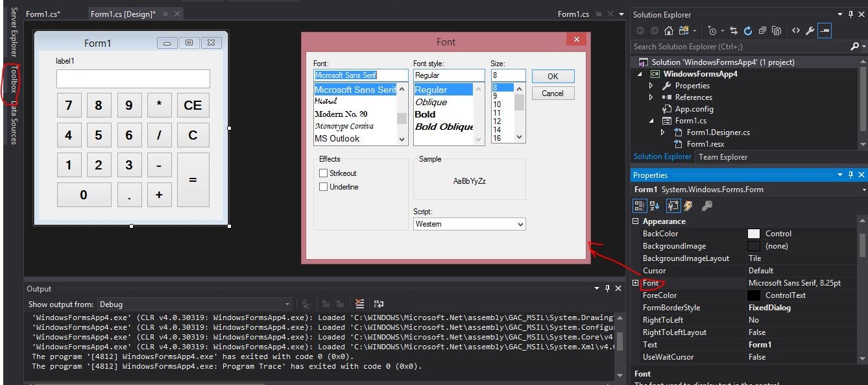This screenshot has height=385, width=868.
Task: Sort properties alphabetically in Properties panel
Action: [x=655, y=206]
